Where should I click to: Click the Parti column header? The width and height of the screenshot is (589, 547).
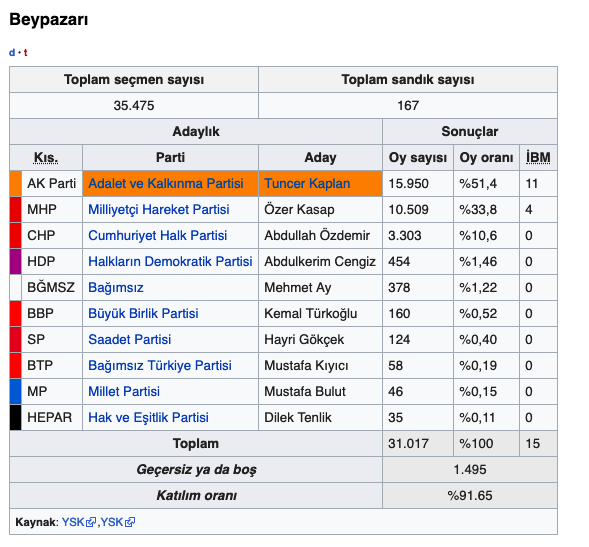(x=170, y=157)
